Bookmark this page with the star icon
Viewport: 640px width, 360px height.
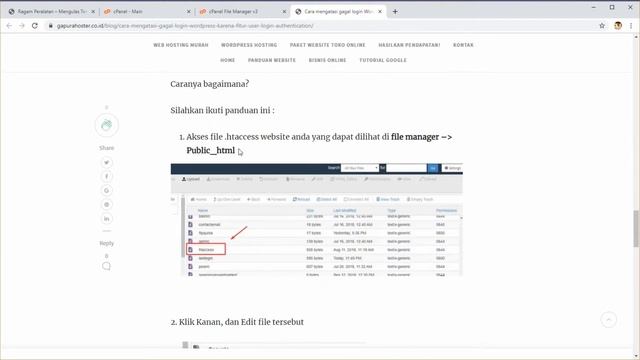(602, 25)
